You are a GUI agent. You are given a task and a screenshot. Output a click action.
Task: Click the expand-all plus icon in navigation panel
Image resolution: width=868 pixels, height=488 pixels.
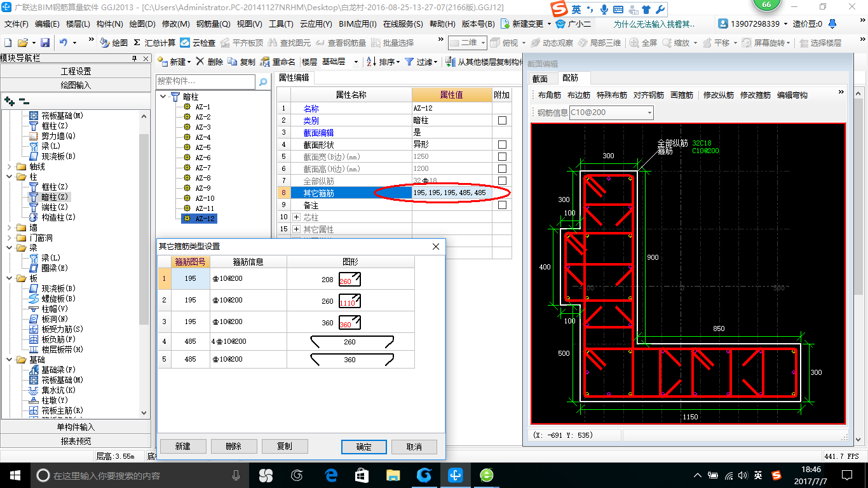click(x=9, y=100)
